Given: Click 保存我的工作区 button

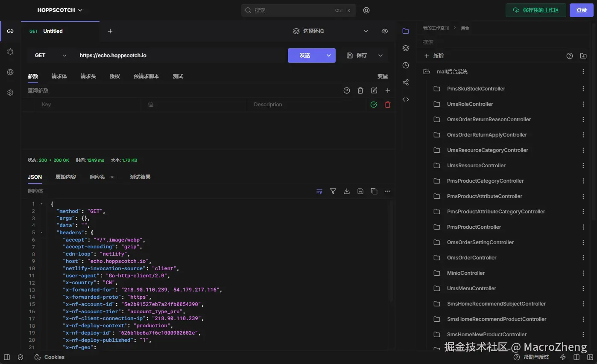Looking at the screenshot, I should 536,10.
